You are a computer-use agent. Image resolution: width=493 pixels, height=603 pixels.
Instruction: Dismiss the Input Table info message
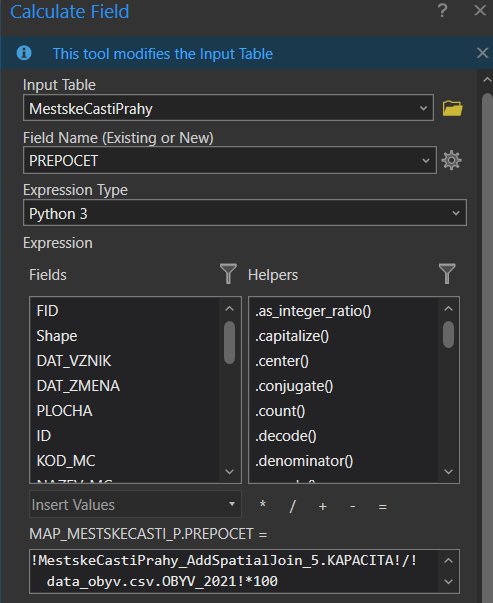[x=482, y=53]
